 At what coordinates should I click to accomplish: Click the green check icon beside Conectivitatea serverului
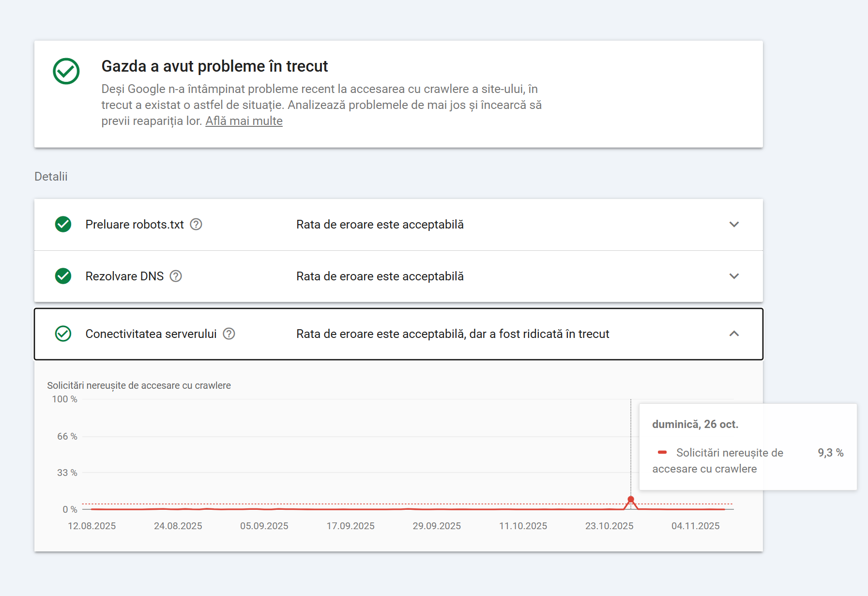tap(63, 334)
